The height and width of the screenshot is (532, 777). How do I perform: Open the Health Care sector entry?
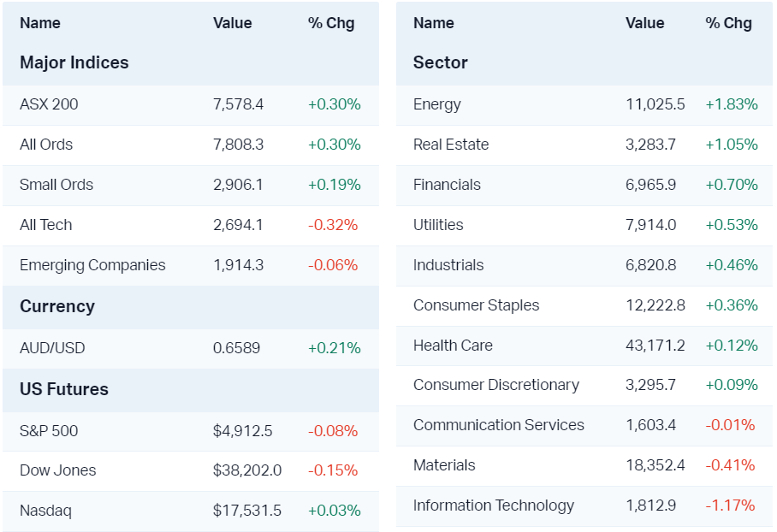click(x=453, y=346)
